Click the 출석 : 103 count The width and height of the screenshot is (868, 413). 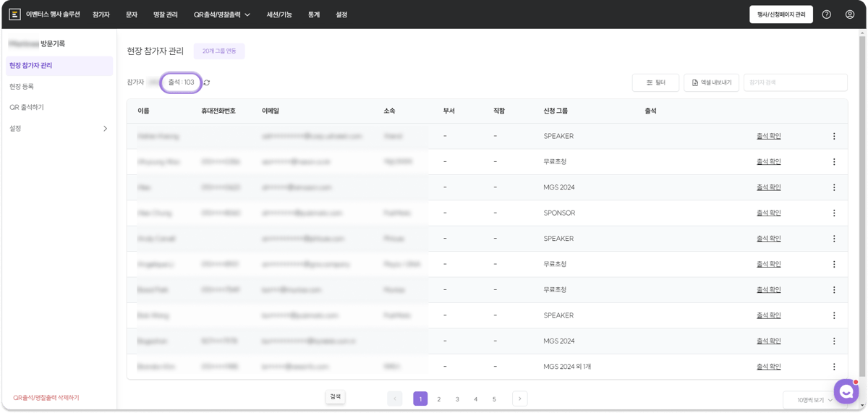coord(181,82)
